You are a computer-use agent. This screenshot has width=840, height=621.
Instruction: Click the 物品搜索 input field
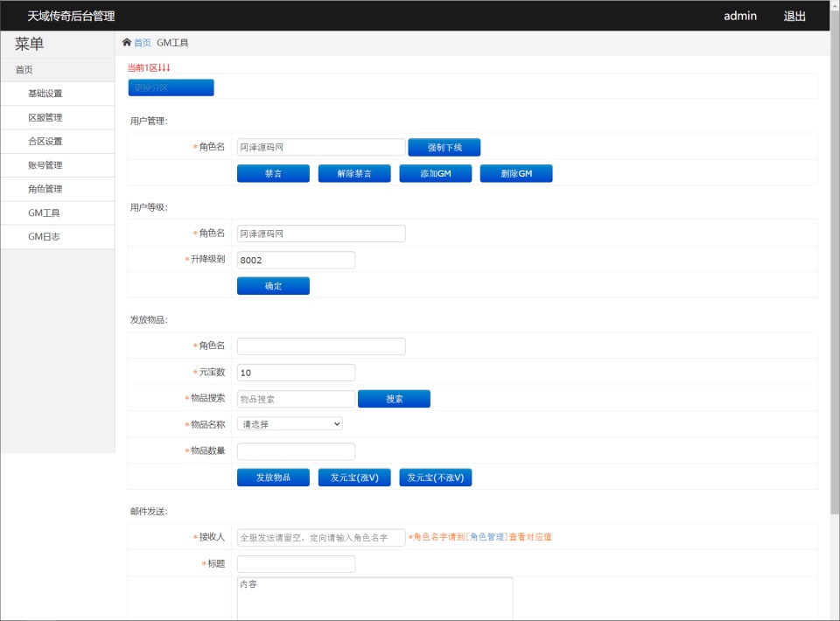[296, 399]
